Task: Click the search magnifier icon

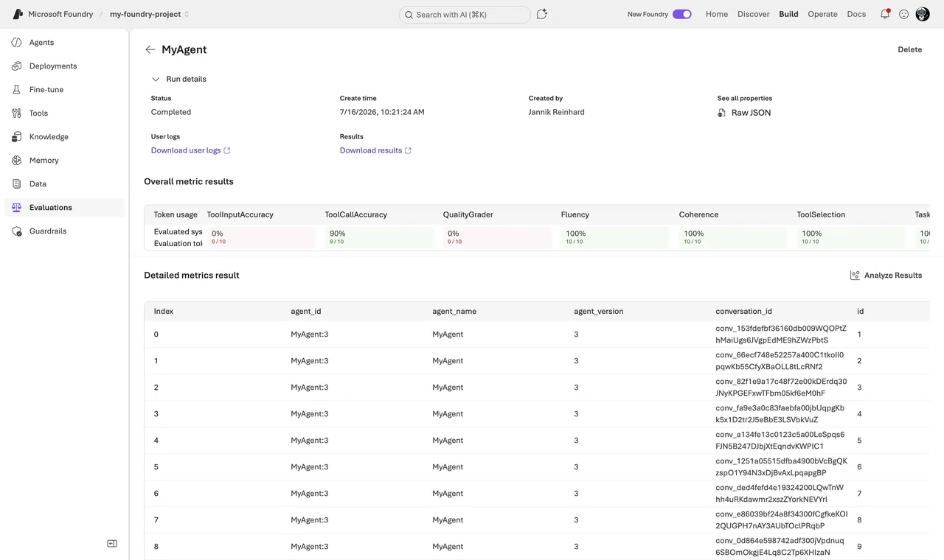Action: [x=409, y=15]
